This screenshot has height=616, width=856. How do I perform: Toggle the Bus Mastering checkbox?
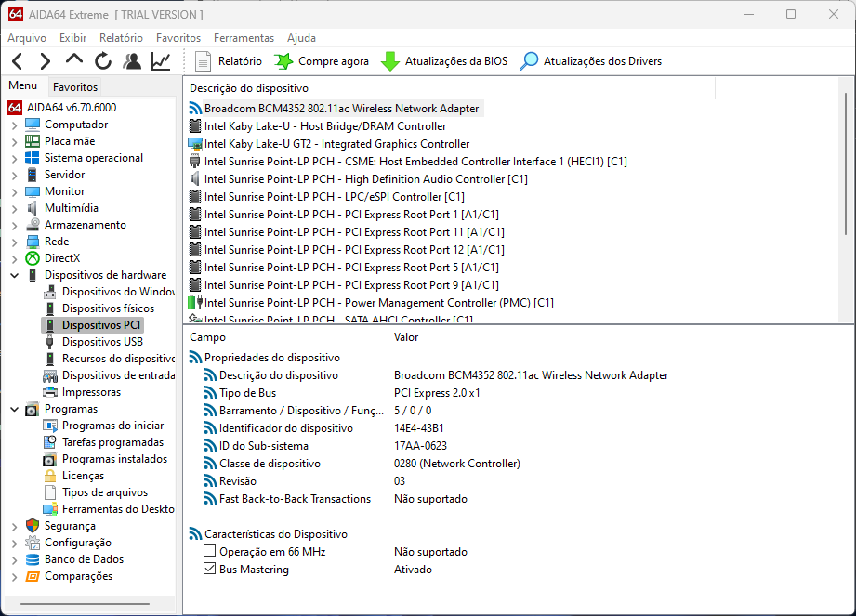(210, 569)
